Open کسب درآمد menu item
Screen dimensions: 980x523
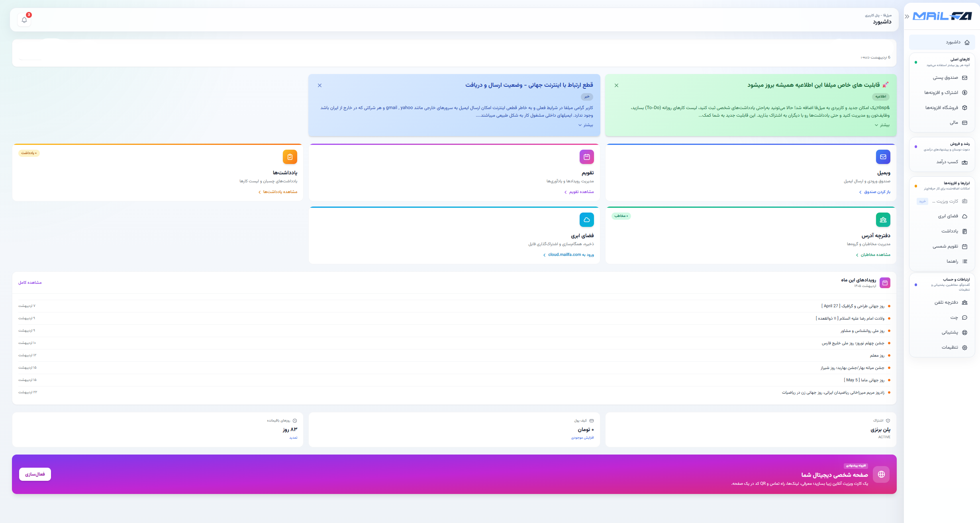pyautogui.click(x=942, y=162)
